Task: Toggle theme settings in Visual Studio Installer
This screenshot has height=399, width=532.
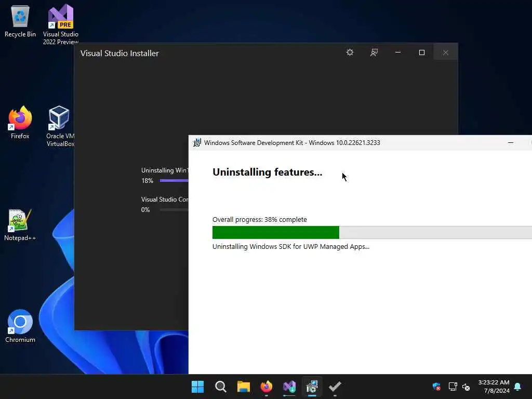Action: [x=350, y=52]
